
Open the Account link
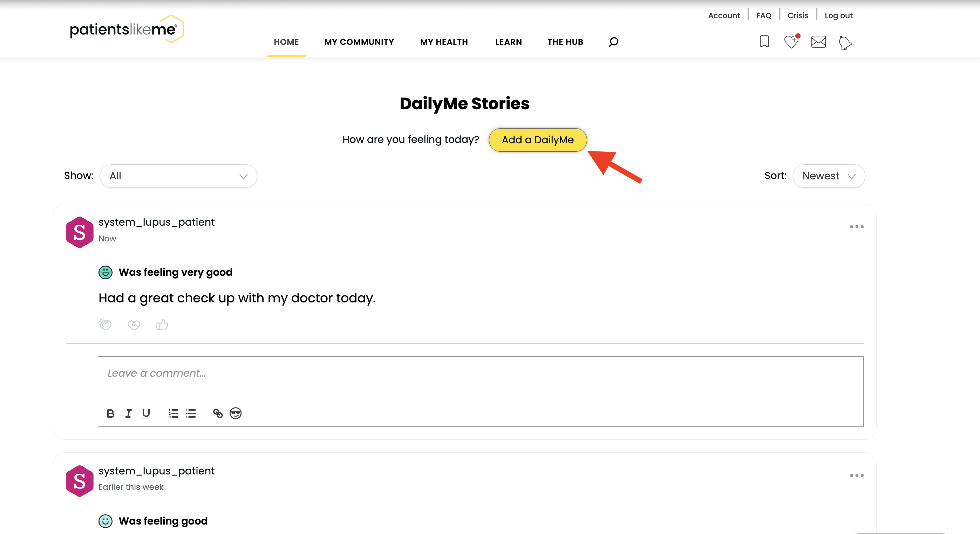(x=723, y=16)
